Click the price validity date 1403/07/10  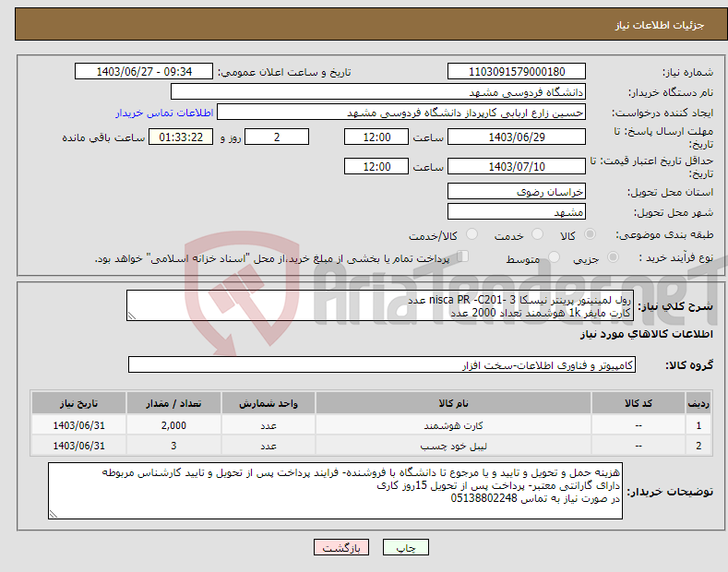pyautogui.click(x=517, y=166)
